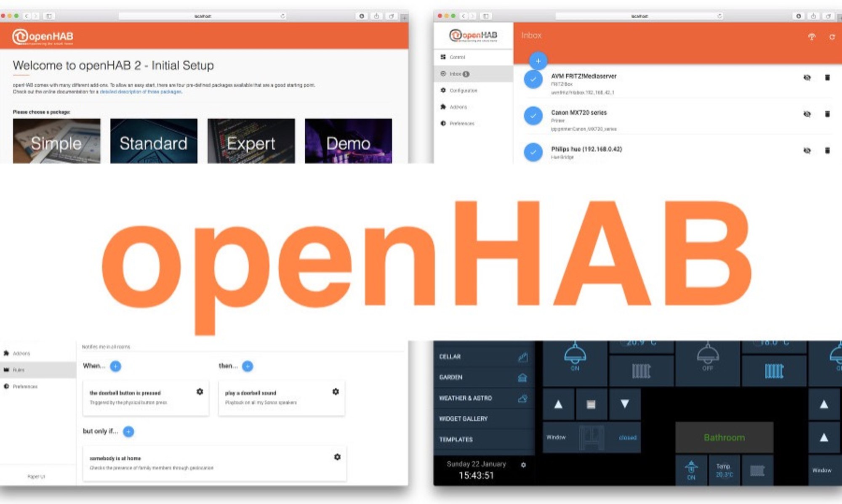The image size is (842, 504).
Task: Open Configuration in the Inbox window sidebar
Action: [x=473, y=90]
